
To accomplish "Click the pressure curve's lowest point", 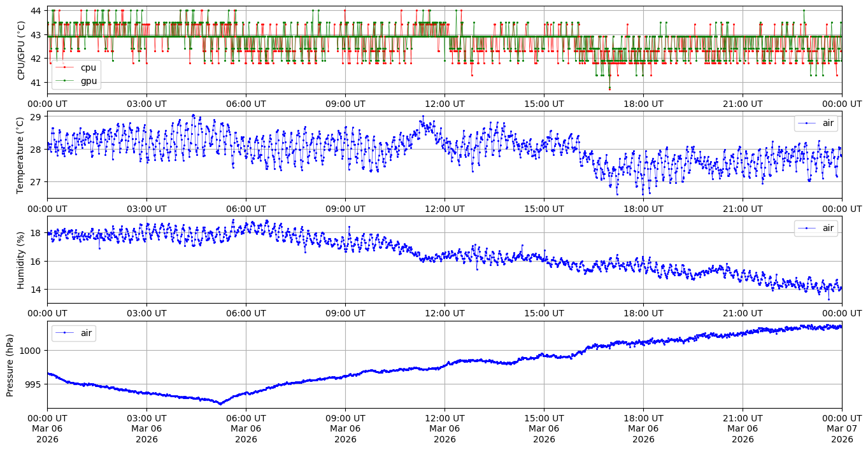I will tap(220, 404).
